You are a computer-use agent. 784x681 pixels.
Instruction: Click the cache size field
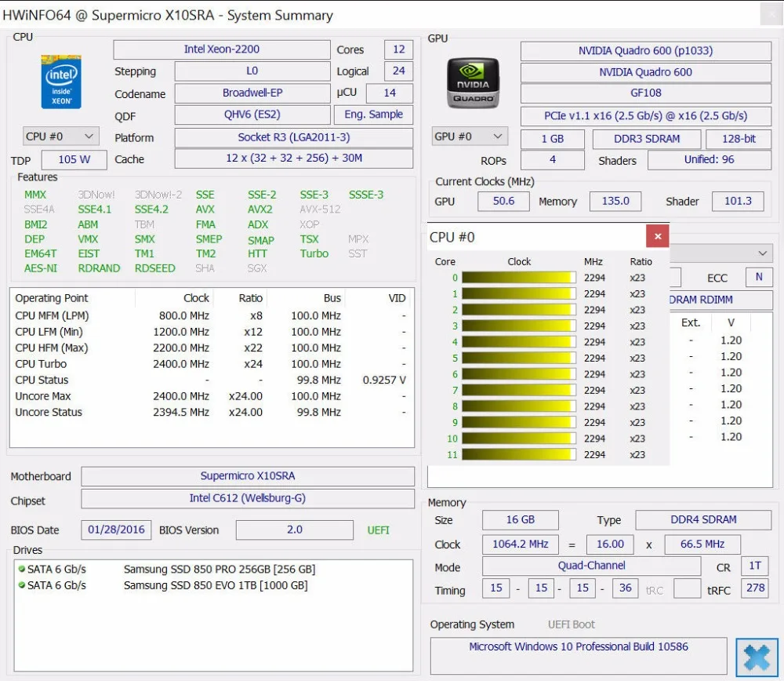click(293, 158)
